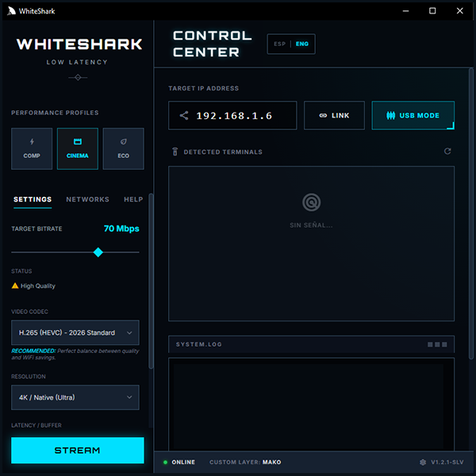This screenshot has height=476, width=476.
Task: Click the High Quality warning icon
Action: [x=15, y=286]
